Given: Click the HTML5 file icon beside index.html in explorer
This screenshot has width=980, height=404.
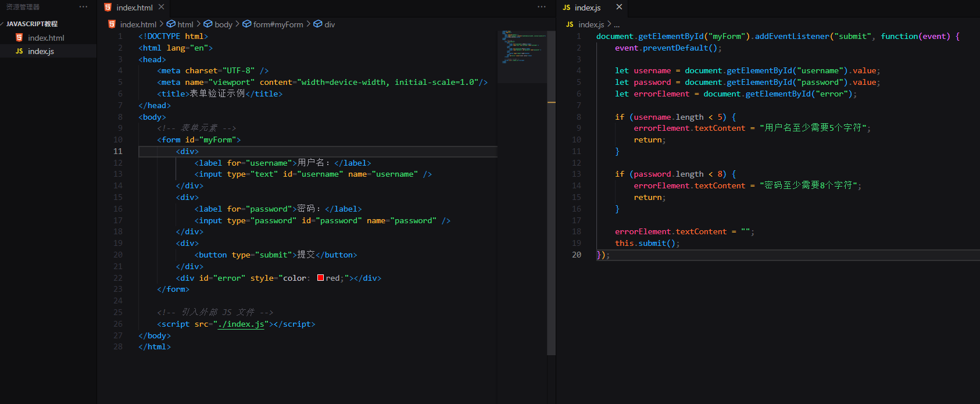Looking at the screenshot, I should point(19,38).
